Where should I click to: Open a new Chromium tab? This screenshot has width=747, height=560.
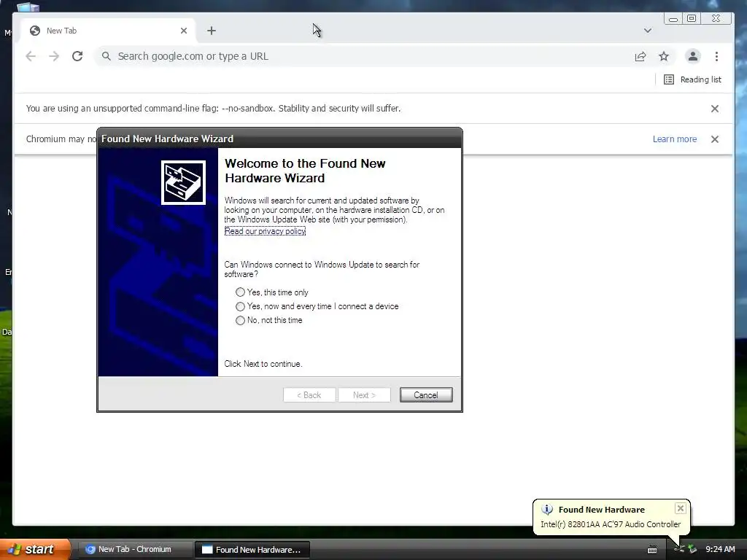[212, 31]
